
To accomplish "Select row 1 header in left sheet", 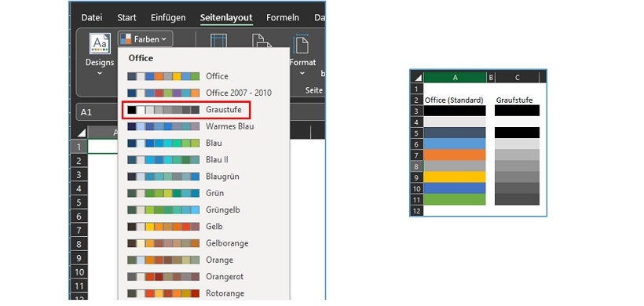I will tap(79, 147).
